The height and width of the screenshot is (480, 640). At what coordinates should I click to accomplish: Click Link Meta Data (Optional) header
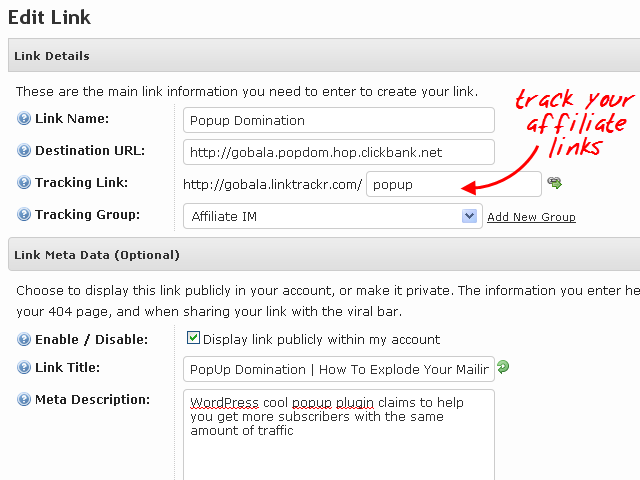tap(324, 254)
